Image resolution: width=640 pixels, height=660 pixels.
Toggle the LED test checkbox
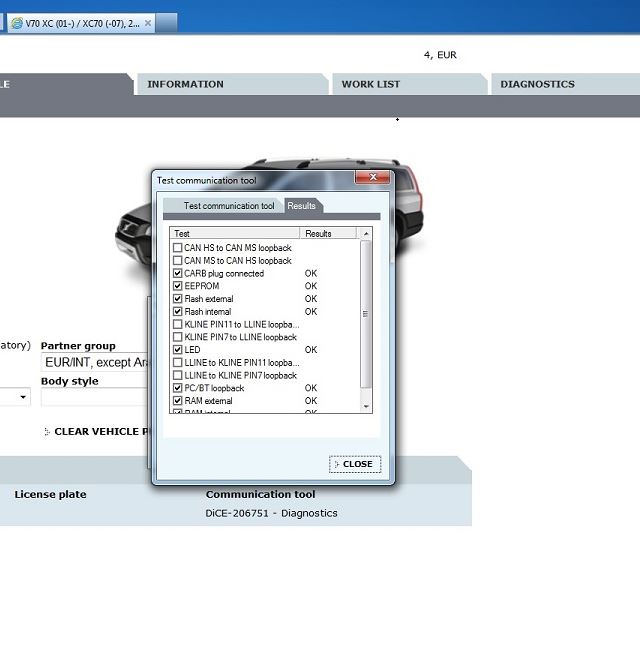[x=178, y=350]
